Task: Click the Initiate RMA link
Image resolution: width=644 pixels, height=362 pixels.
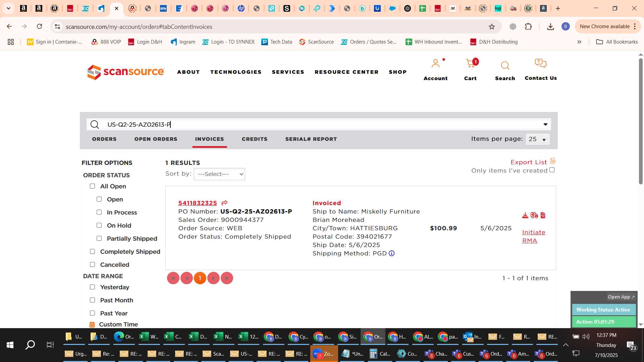Action: pyautogui.click(x=534, y=236)
